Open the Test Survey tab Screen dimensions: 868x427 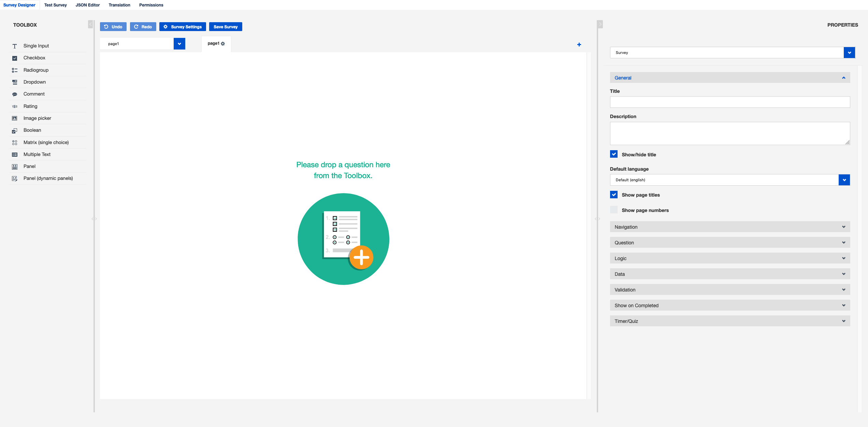(x=55, y=5)
